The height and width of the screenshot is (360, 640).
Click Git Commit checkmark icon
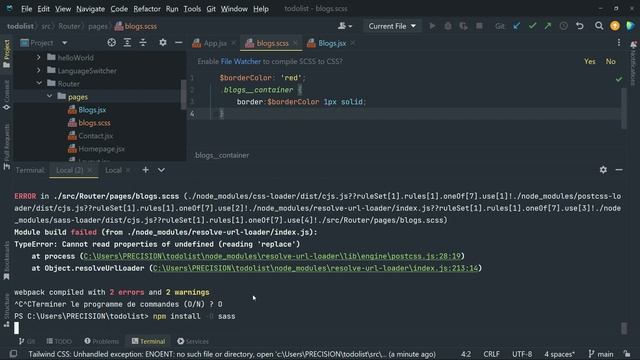click(x=532, y=26)
